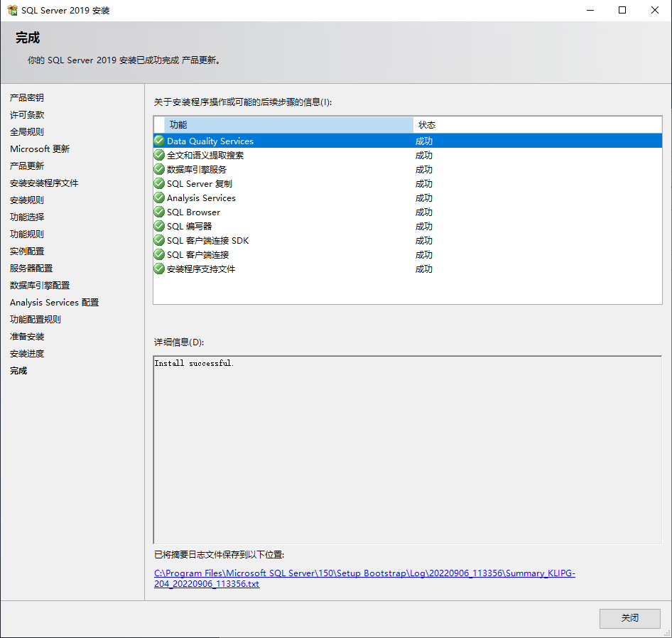This screenshot has height=638, width=672.
Task: Select the 安装程序支持文件 row
Action: [408, 269]
